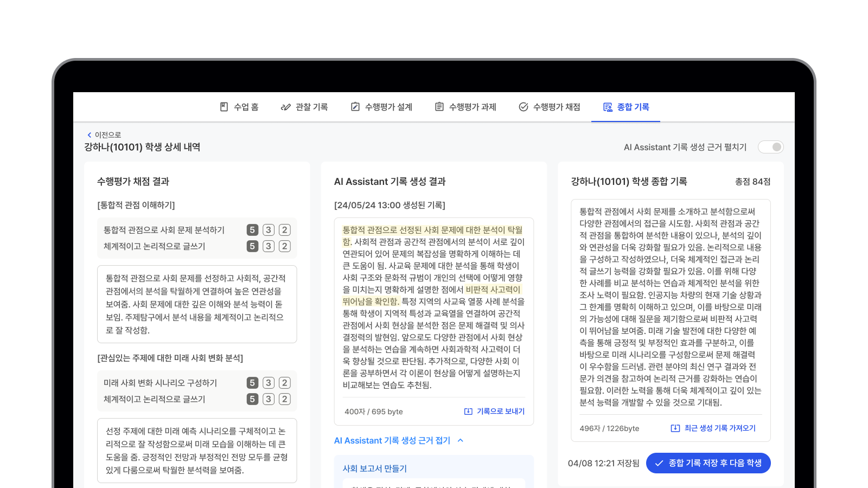
Task: Click the 기록으로 보내기 link
Action: point(500,412)
